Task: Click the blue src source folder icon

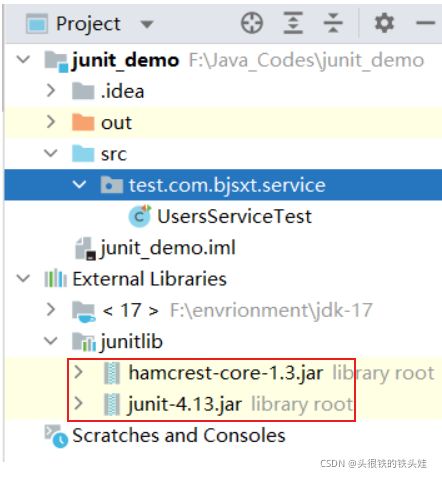Action: coord(83,153)
